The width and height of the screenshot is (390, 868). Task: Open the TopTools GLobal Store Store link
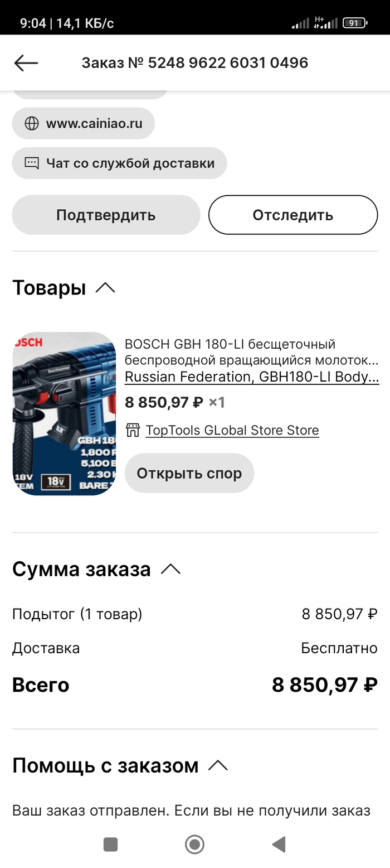coord(232,430)
